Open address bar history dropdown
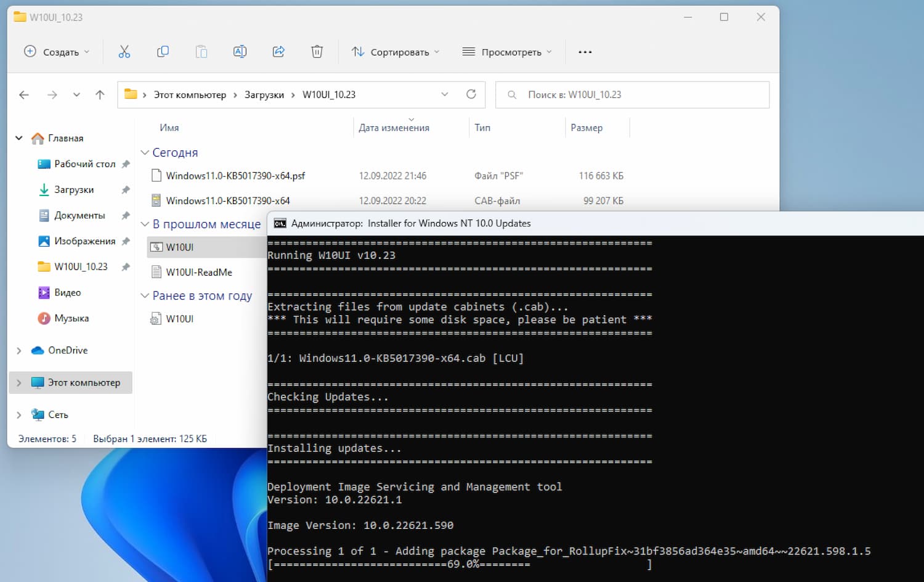924x582 pixels. (445, 94)
